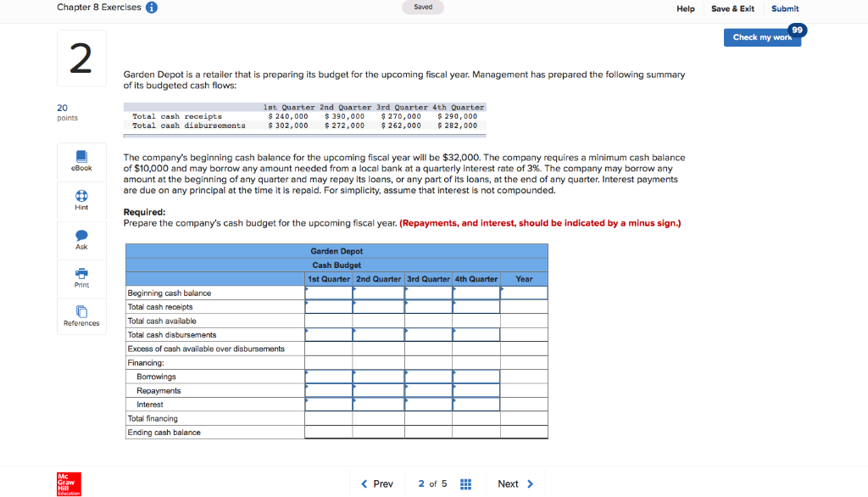The width and height of the screenshot is (868, 497).
Task: Open the Hint for this exercise
Action: 81,201
